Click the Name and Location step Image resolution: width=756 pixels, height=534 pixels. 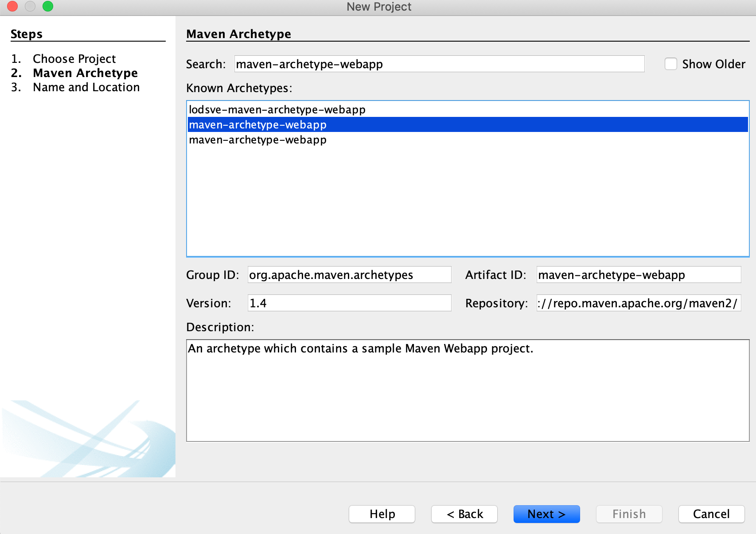[86, 87]
